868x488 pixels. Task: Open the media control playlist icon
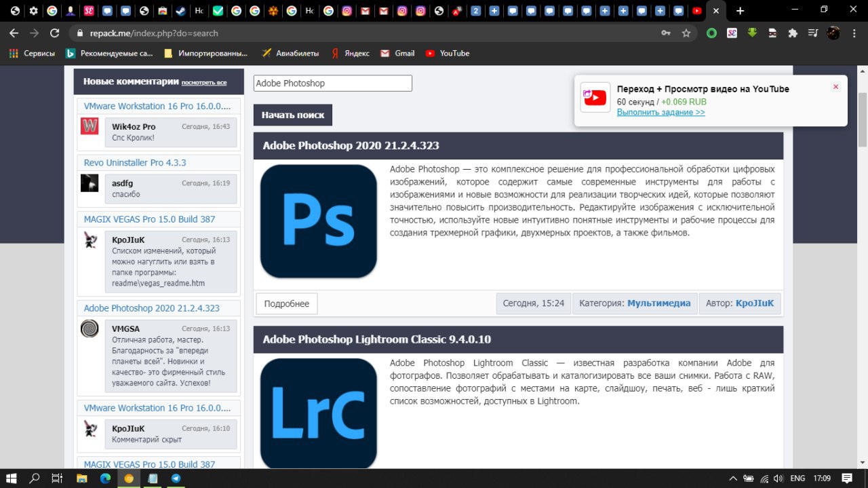click(x=813, y=33)
